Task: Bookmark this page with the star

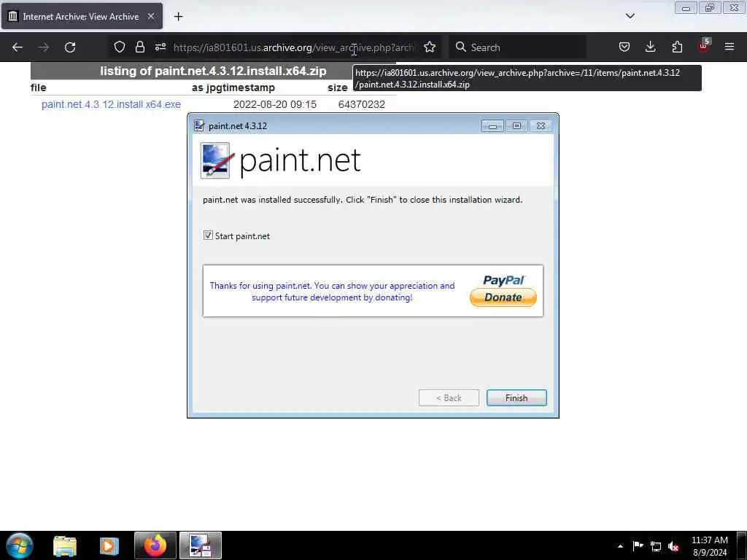Action: (x=430, y=47)
